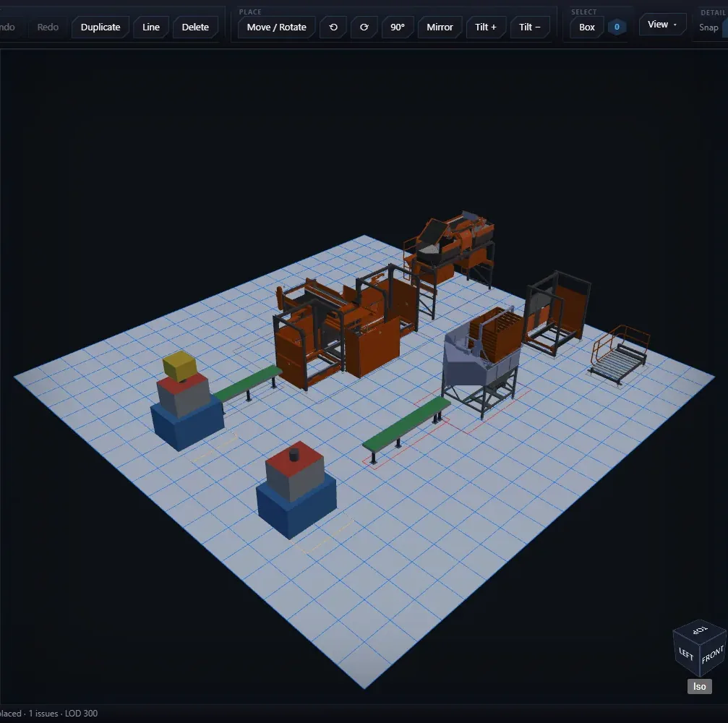Click the LEFT face of view cube

[x=686, y=654]
